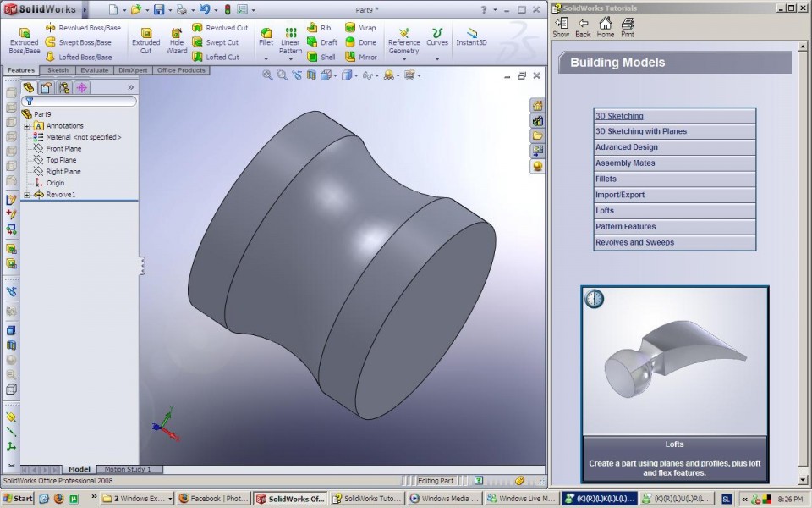Expand the Linear Pattern dropdown arrow

tap(290, 59)
